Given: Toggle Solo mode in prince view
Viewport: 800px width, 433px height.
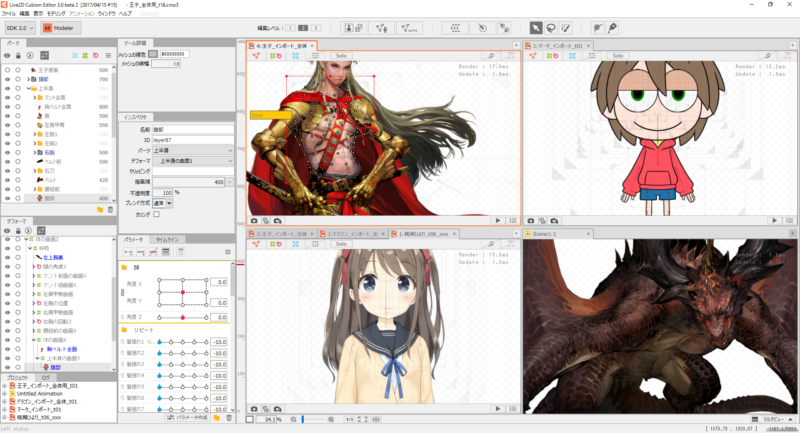Looking at the screenshot, I should coord(341,56).
